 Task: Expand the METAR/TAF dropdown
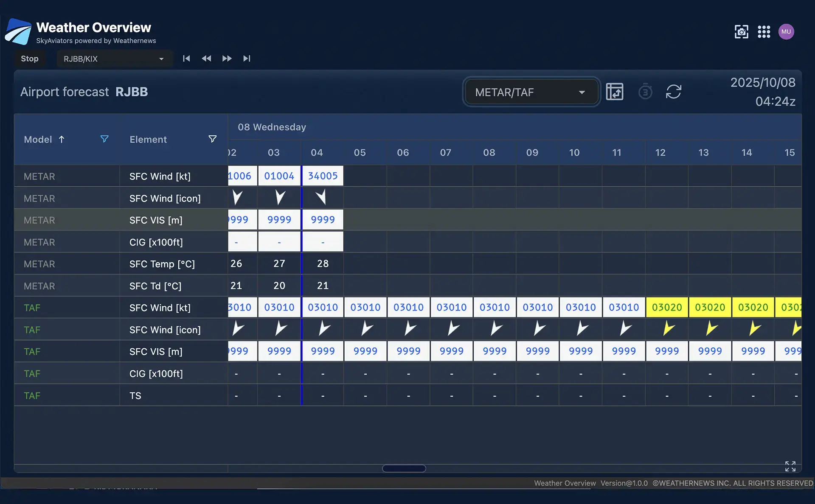click(531, 92)
